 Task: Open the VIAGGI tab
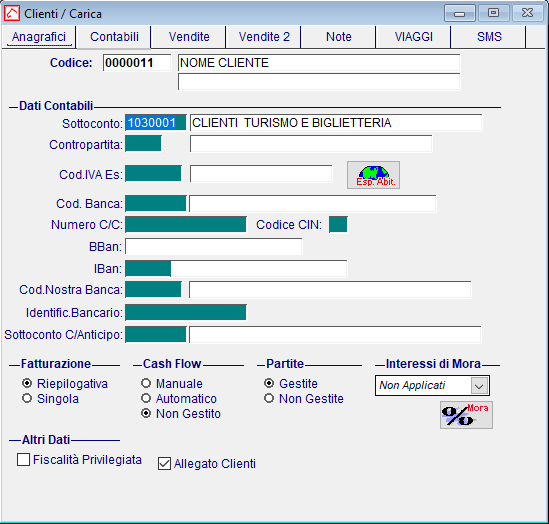click(414, 37)
